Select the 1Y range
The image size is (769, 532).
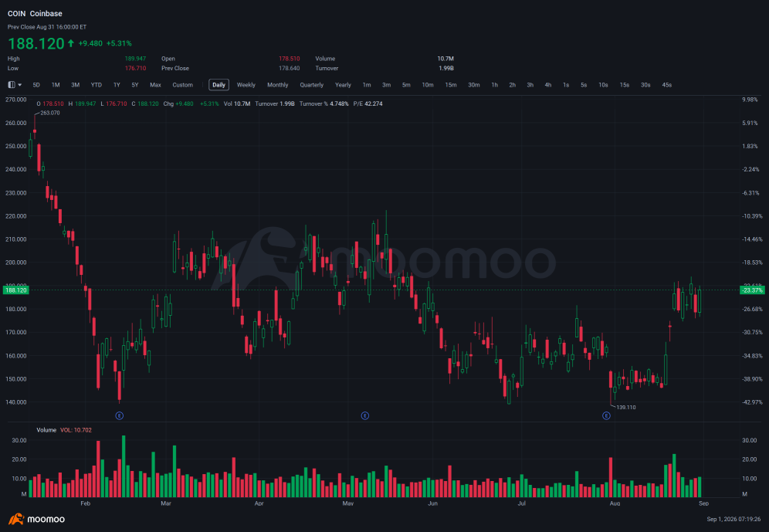click(117, 85)
